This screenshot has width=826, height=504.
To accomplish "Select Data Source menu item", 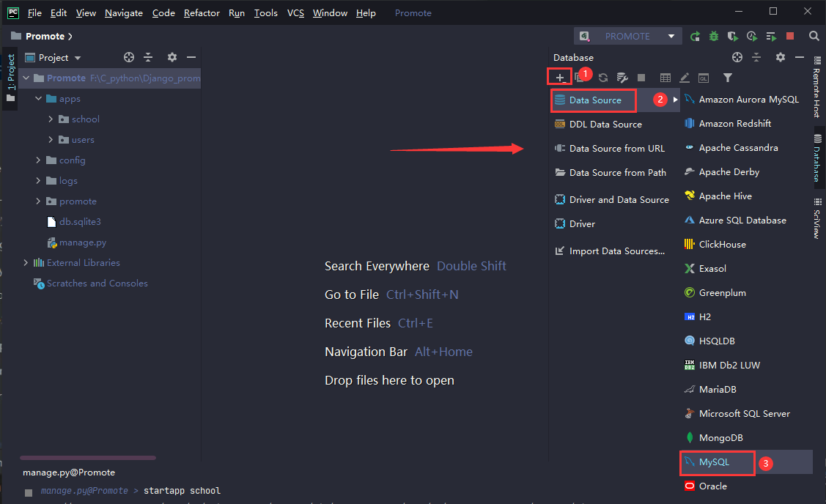I will [615, 100].
